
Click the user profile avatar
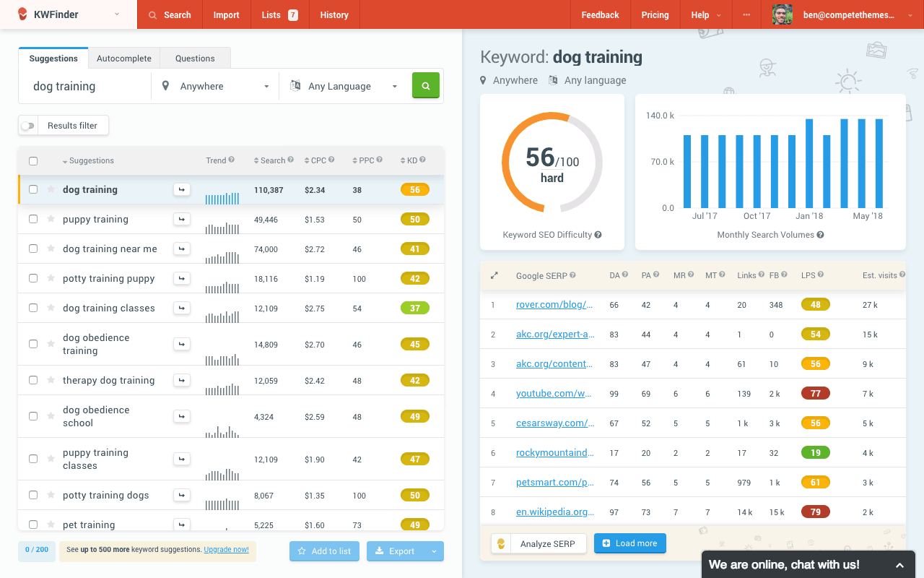pyautogui.click(x=782, y=15)
